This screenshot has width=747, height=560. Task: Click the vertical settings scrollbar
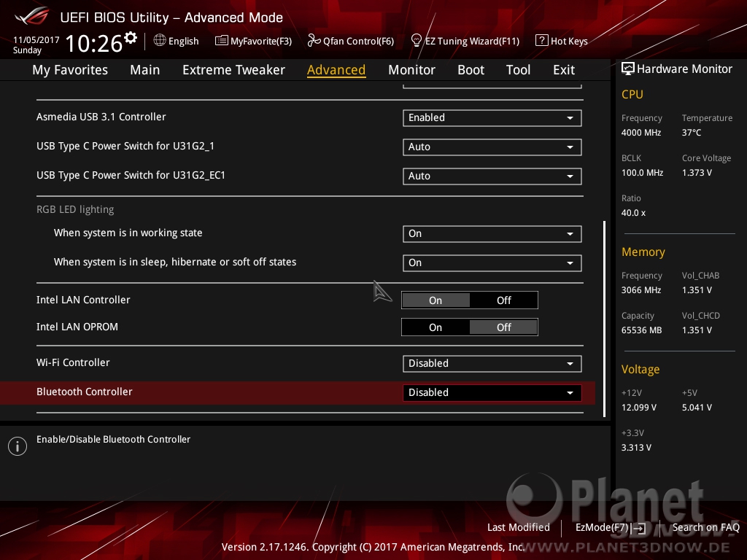pos(604,318)
